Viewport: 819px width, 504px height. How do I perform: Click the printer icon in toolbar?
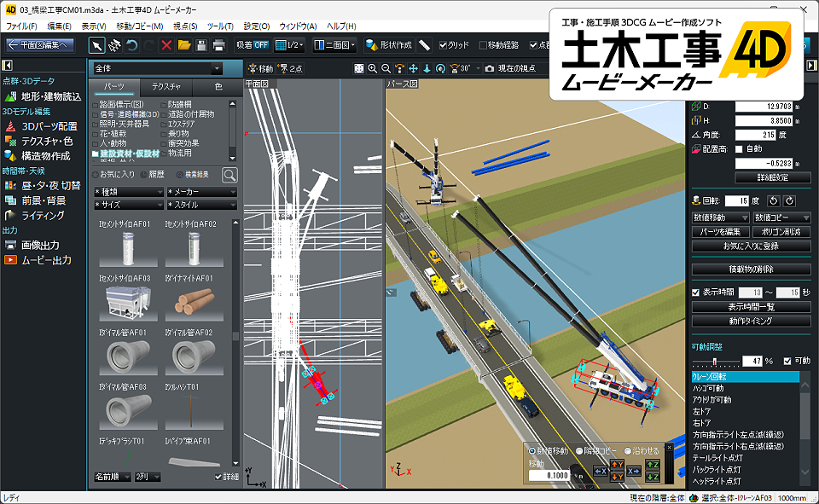pos(219,45)
